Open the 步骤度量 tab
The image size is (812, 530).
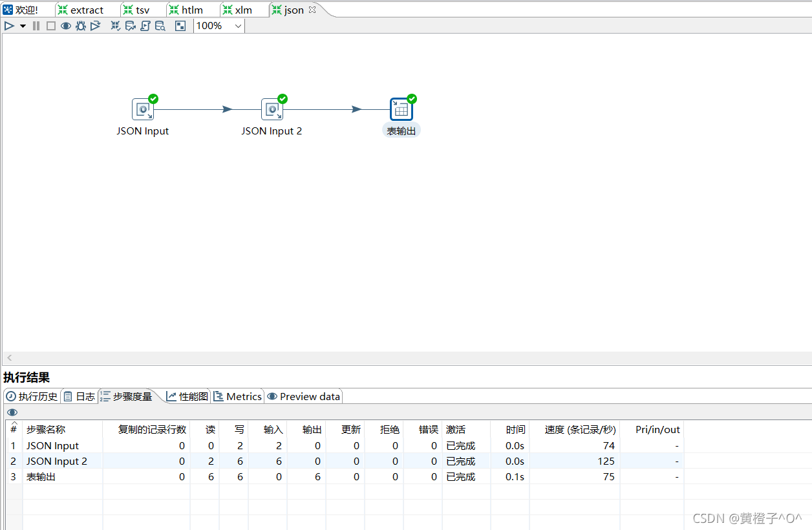point(126,396)
